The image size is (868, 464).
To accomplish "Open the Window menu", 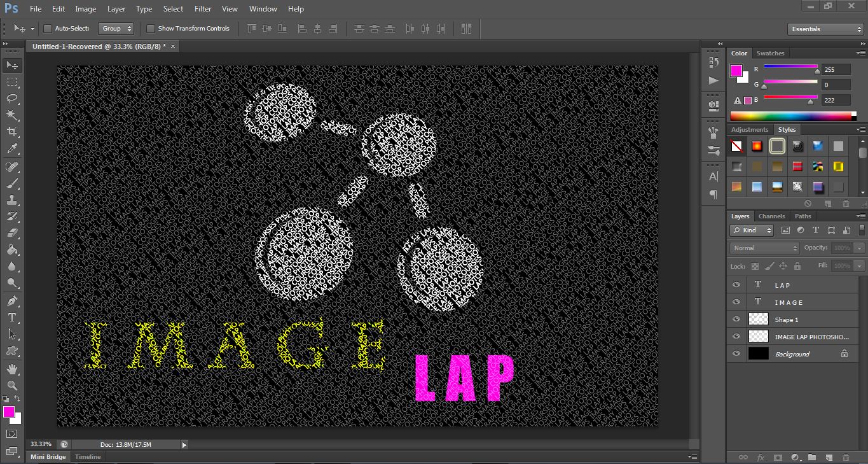I will pos(263,9).
